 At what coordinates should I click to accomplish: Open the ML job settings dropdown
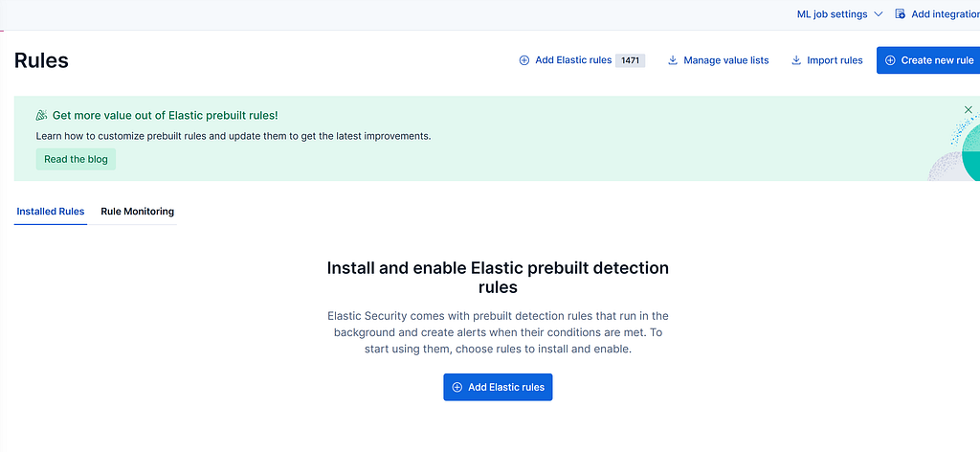[832, 14]
